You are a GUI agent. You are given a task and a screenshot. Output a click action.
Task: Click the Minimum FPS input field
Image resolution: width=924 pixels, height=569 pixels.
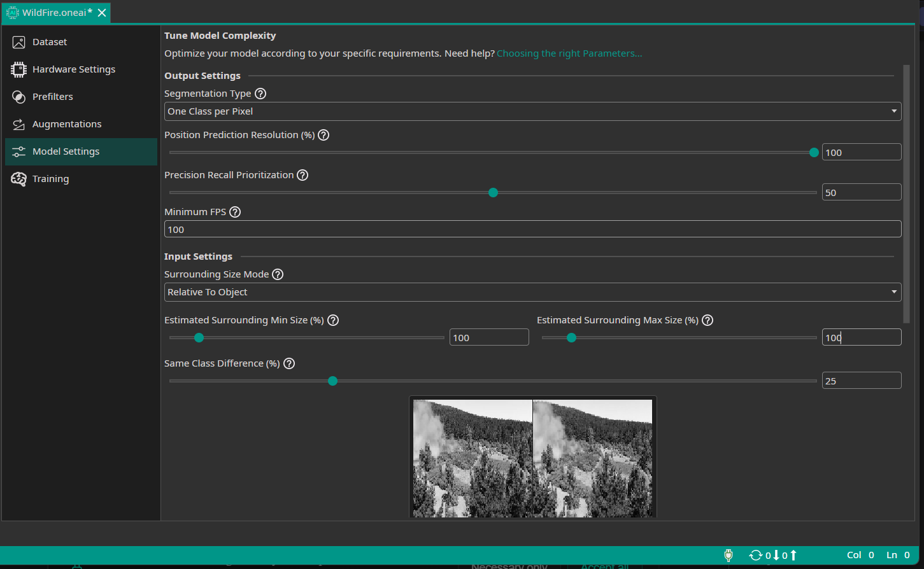532,230
